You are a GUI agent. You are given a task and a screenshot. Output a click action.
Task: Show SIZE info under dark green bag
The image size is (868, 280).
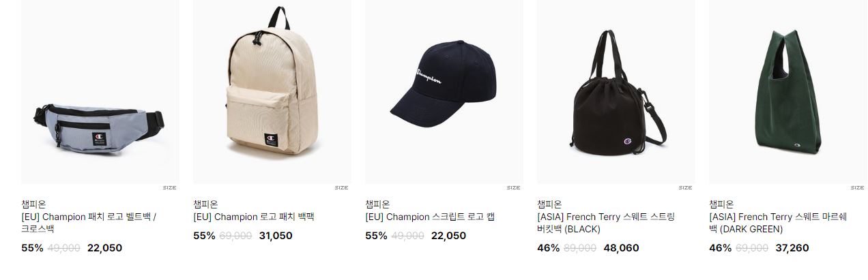(857, 188)
